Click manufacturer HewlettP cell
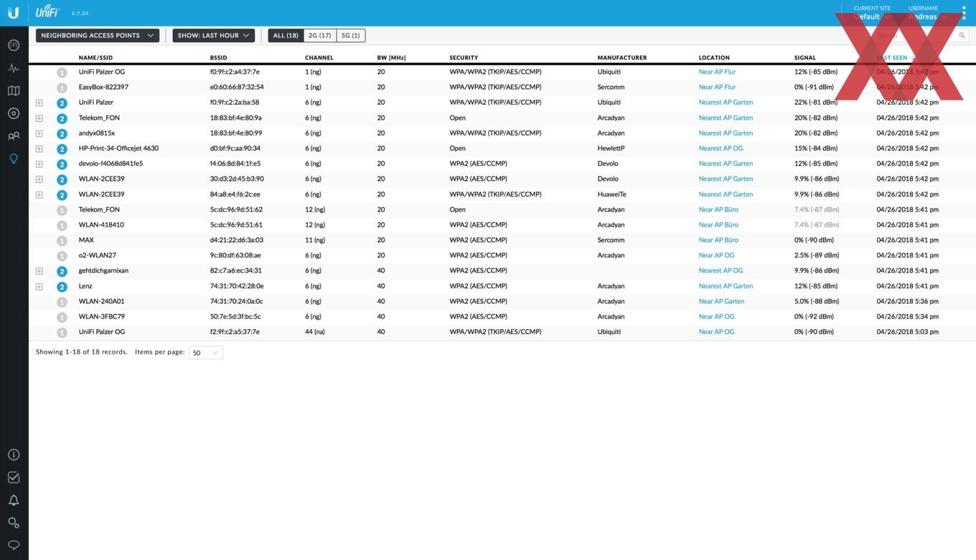The width and height of the screenshot is (976, 560). pyautogui.click(x=611, y=148)
